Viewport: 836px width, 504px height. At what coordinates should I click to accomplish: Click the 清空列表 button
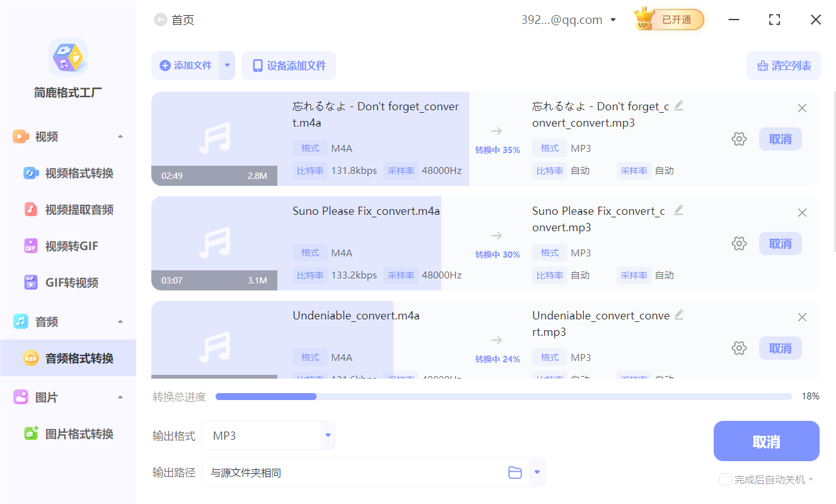pyautogui.click(x=783, y=66)
